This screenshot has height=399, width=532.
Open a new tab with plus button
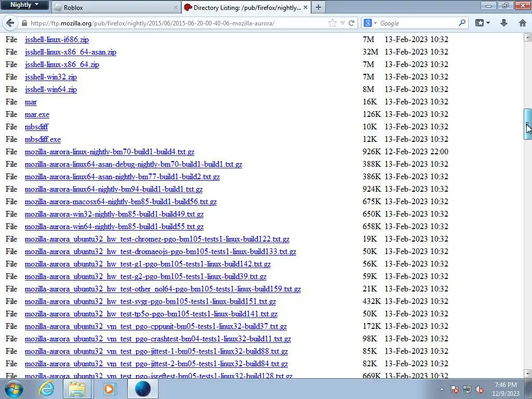[x=318, y=7]
